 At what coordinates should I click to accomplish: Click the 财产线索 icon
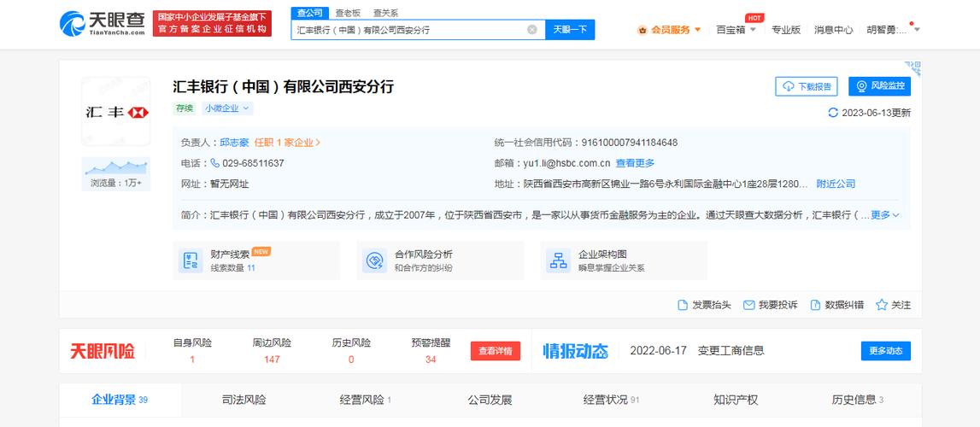click(191, 260)
